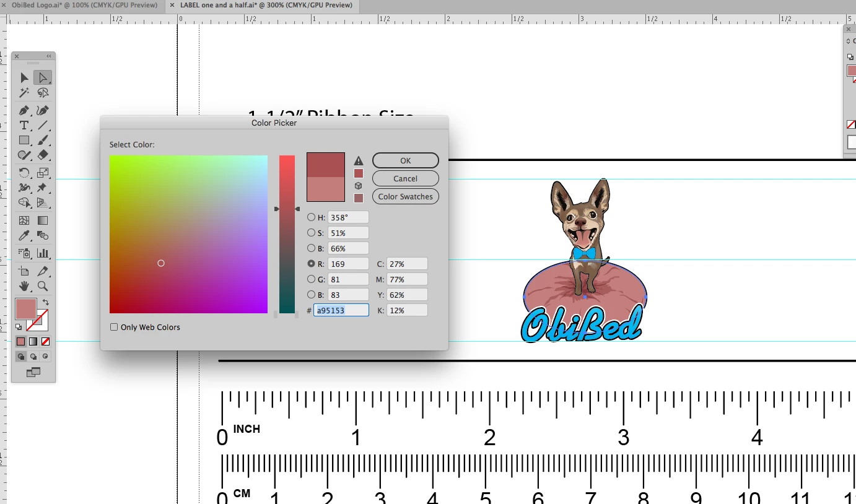Select the R red radio button
The width and height of the screenshot is (856, 504).
pos(312,264)
